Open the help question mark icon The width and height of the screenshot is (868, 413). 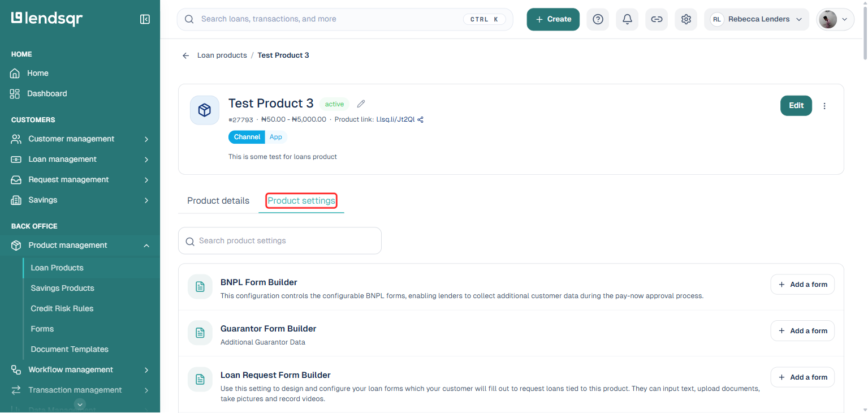coord(598,19)
